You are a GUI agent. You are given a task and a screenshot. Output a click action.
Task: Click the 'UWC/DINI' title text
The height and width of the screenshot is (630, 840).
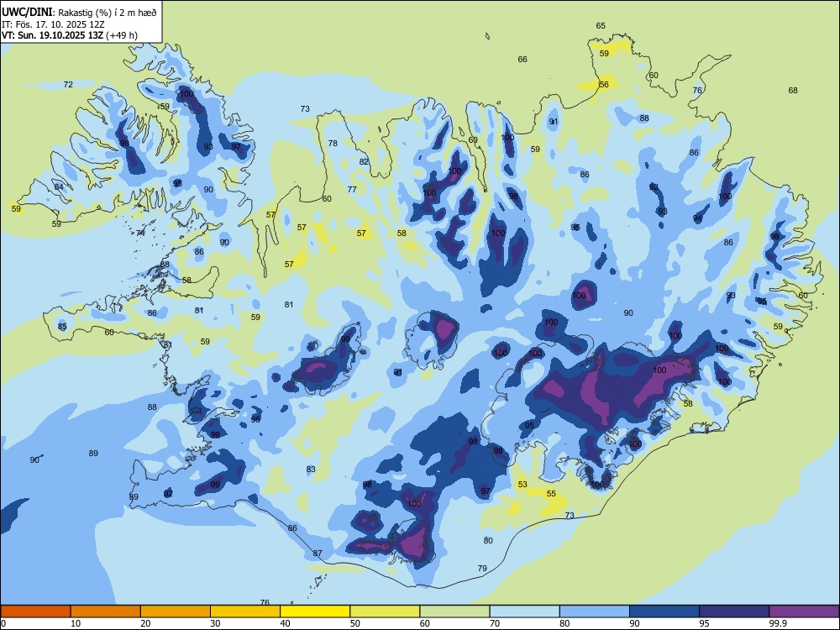(x=28, y=13)
